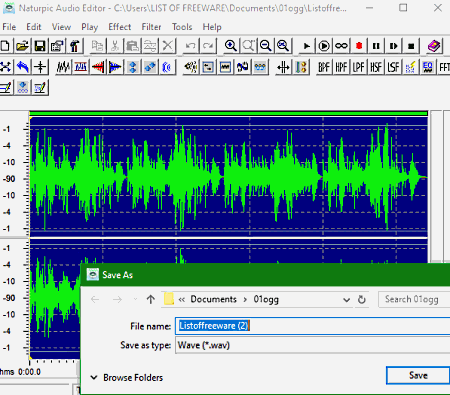Apply the HPF high-pass filter
Viewport: 450px width, 395px height.
coord(341,67)
